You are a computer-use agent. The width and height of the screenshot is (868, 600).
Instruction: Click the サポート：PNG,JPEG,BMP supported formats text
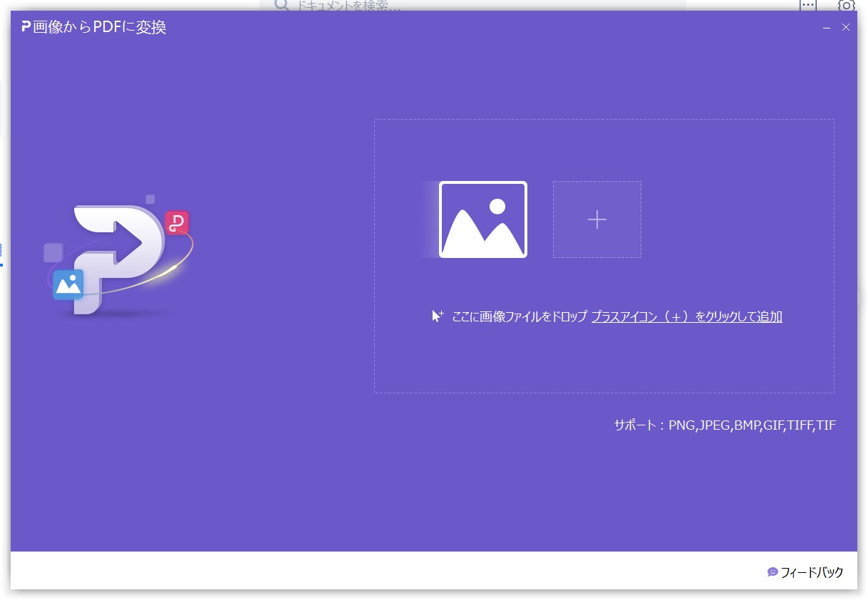[x=725, y=425]
